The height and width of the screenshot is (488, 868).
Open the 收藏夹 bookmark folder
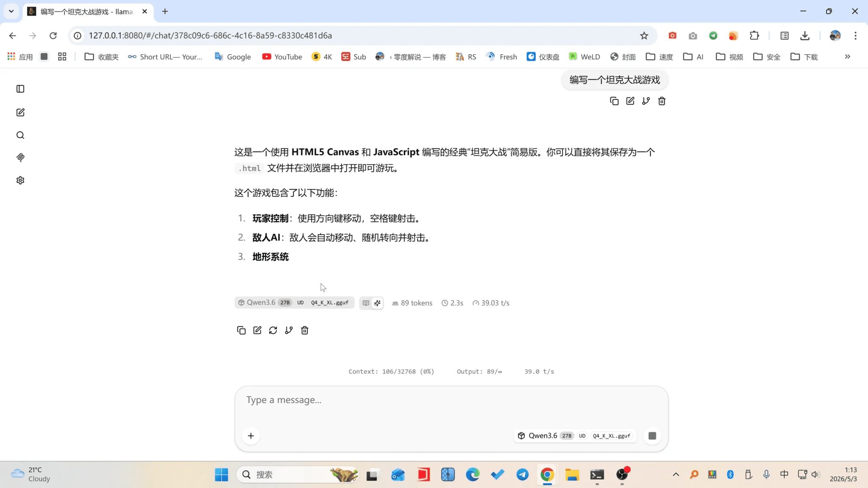coord(101,57)
